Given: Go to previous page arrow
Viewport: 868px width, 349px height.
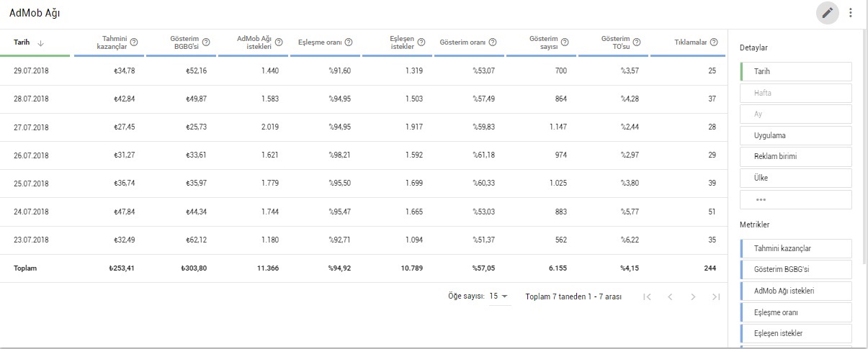Looking at the screenshot, I should (670, 296).
